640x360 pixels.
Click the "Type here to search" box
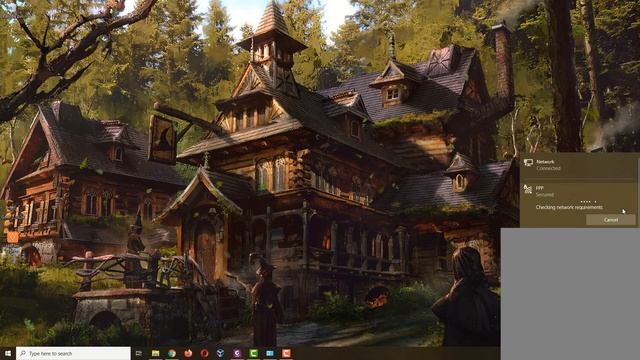pyautogui.click(x=73, y=353)
